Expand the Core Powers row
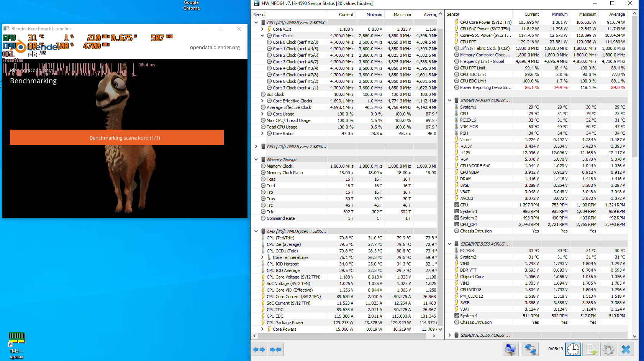Screen dimensions: 644x361 tap(262, 329)
